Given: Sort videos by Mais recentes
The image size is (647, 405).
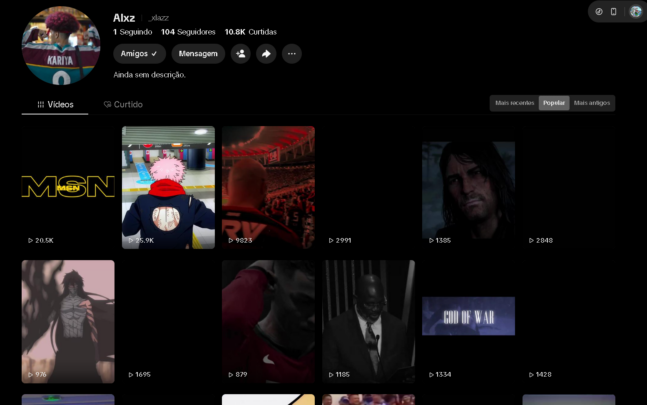Looking at the screenshot, I should (515, 103).
